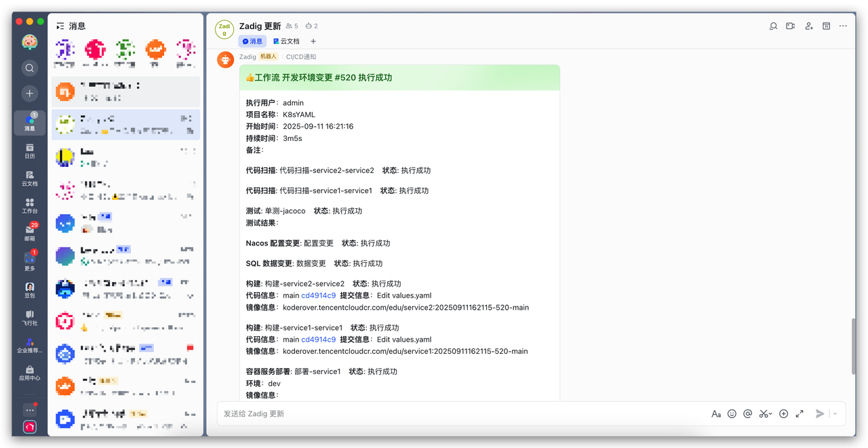868x448 pixels.
Task: Open the Aa text formatting tool
Action: 716,413
